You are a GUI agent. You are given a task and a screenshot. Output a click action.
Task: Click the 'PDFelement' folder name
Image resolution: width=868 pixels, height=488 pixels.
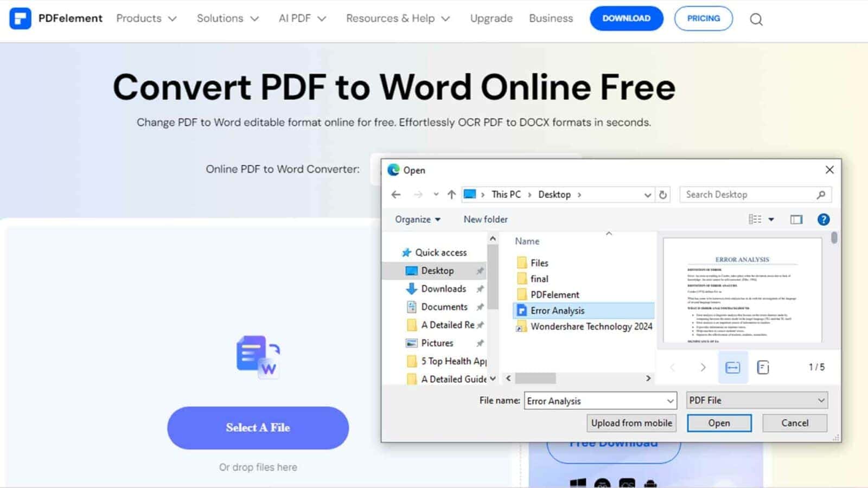tap(555, 295)
